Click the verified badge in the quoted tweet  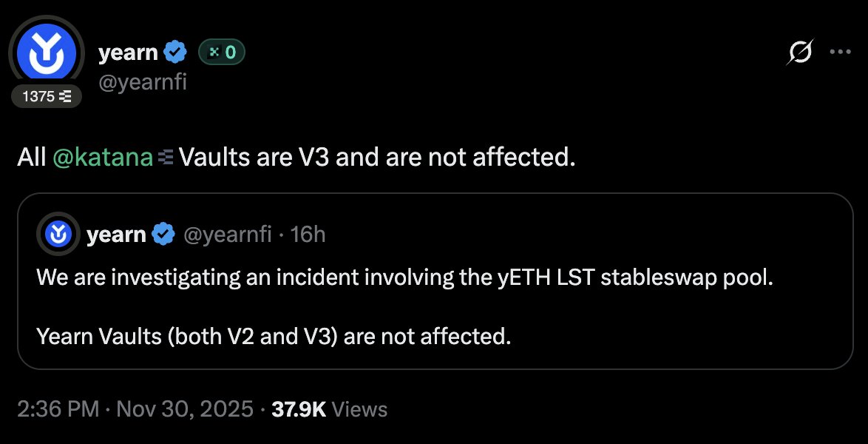click(163, 235)
